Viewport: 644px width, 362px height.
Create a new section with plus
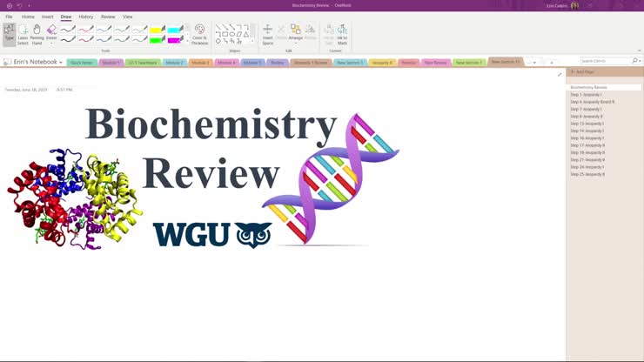552,63
